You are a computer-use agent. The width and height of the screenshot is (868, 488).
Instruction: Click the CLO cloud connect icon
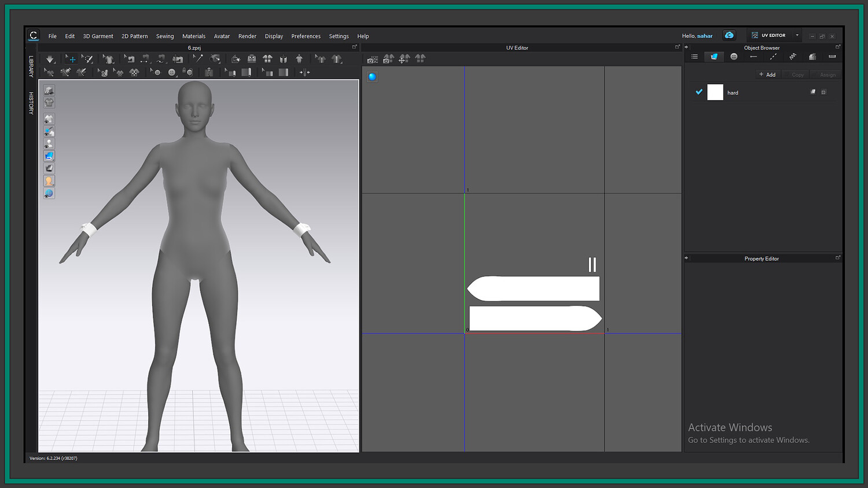(729, 35)
